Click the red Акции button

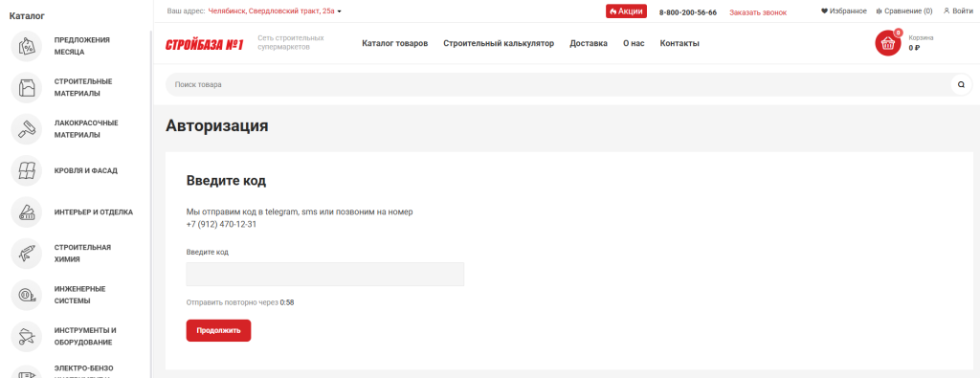click(x=626, y=11)
